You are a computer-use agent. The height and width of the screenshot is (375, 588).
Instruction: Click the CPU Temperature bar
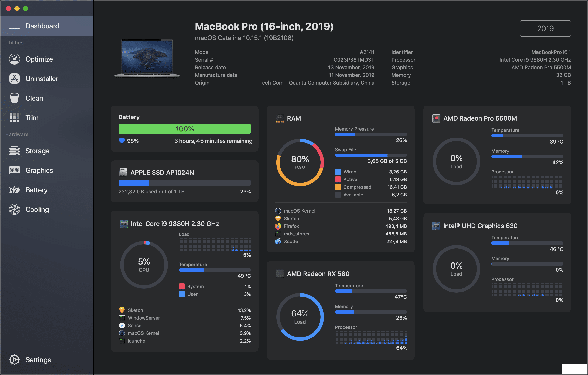[215, 270]
